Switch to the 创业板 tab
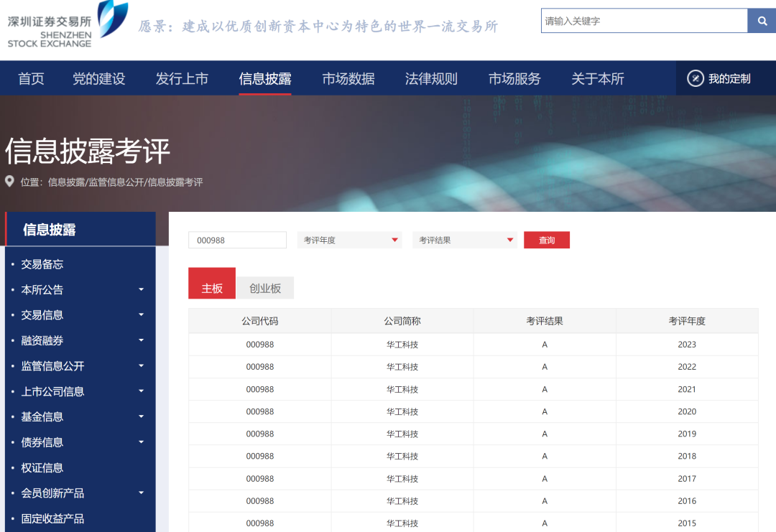 [x=265, y=289]
